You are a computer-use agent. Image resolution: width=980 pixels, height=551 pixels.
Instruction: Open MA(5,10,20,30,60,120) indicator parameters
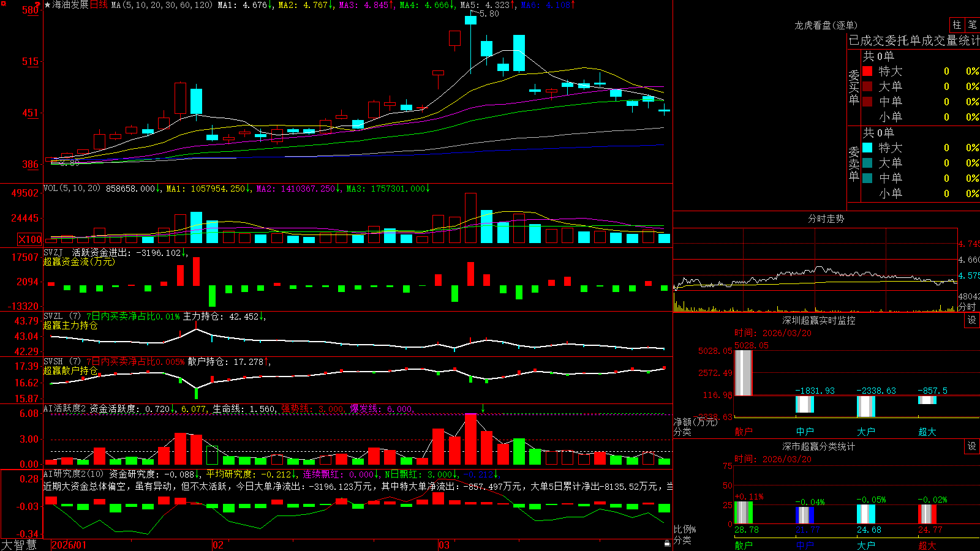click(x=162, y=5)
